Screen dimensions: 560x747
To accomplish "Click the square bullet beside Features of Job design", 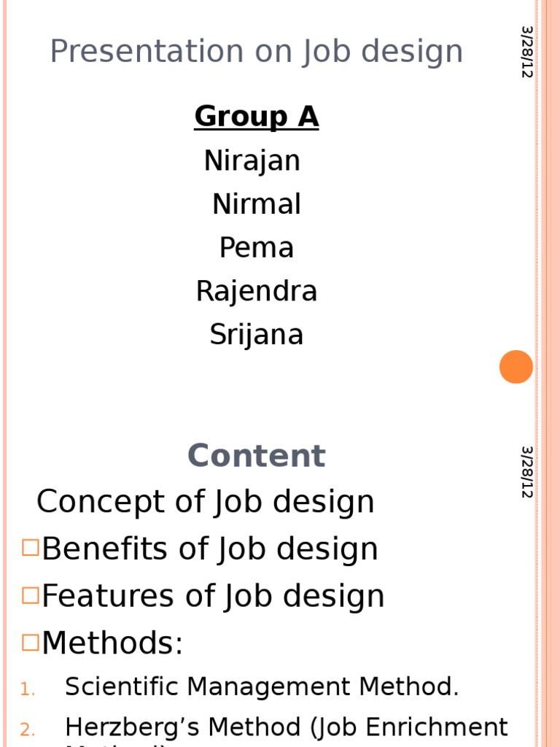I will point(30,595).
